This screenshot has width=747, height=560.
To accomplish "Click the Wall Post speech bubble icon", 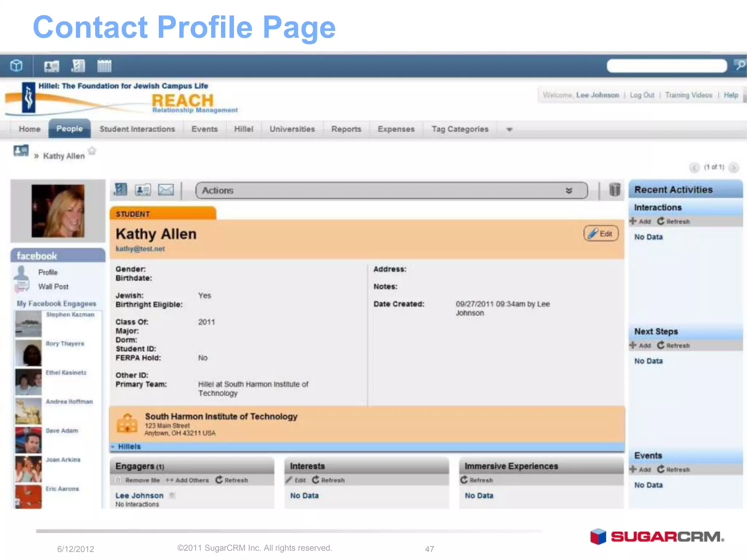I will (x=22, y=287).
